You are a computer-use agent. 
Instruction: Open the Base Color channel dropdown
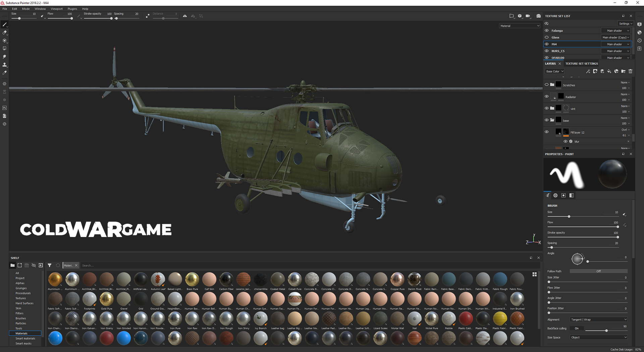pyautogui.click(x=555, y=71)
